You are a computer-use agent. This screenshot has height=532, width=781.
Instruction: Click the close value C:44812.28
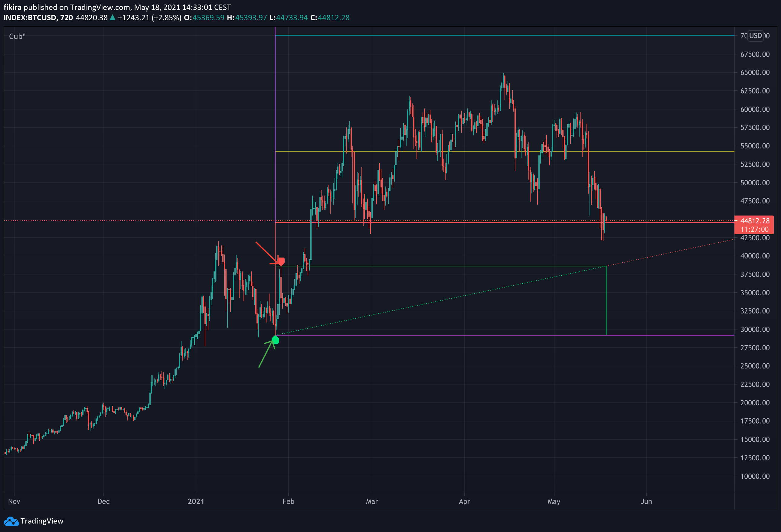[330, 18]
